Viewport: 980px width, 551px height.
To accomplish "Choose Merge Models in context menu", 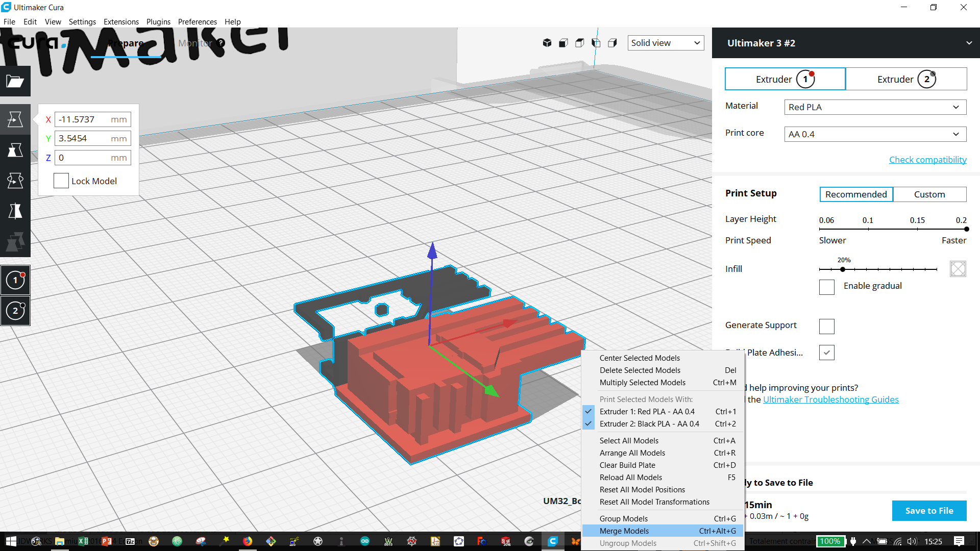I will pyautogui.click(x=663, y=531).
